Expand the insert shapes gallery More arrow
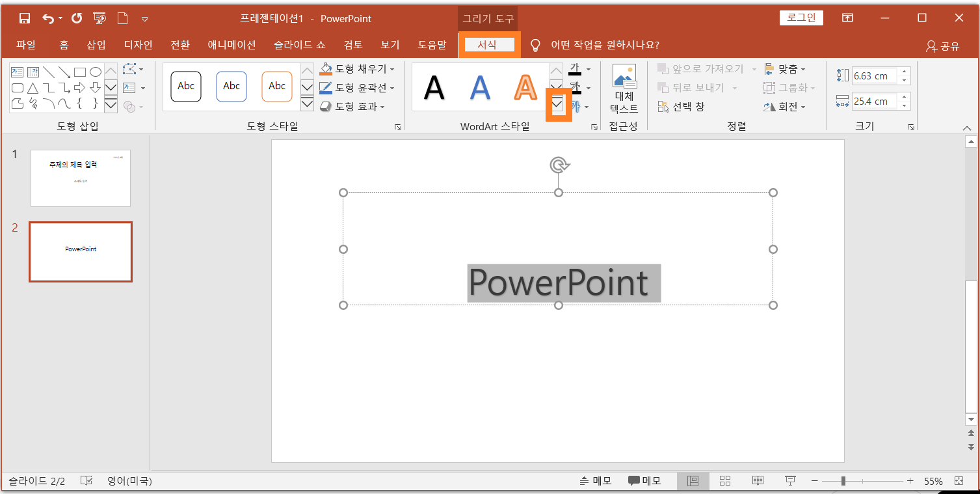The height and width of the screenshot is (494, 980). [111, 104]
